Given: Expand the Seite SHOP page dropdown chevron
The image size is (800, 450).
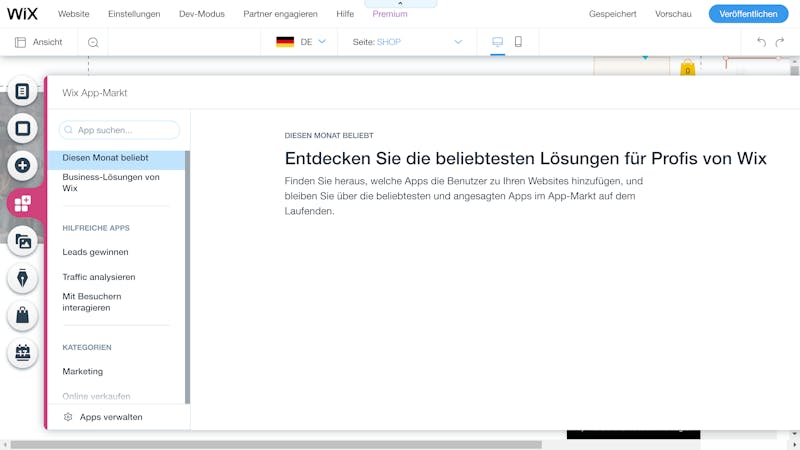Looking at the screenshot, I should (x=458, y=42).
